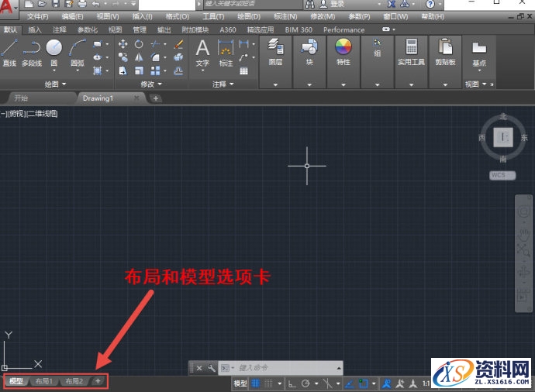Click the Base point (基点) view icon
Viewport: 535px width, 392px height.
[479, 53]
